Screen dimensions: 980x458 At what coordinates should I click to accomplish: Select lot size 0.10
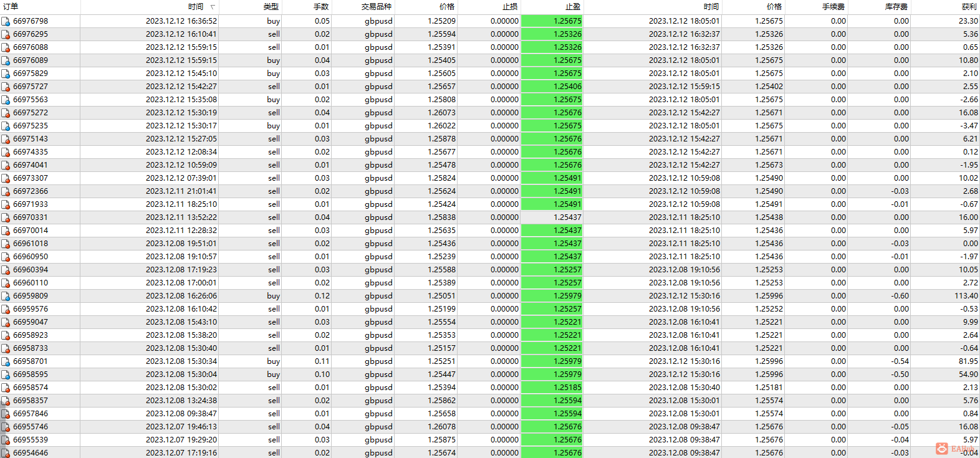coord(322,375)
